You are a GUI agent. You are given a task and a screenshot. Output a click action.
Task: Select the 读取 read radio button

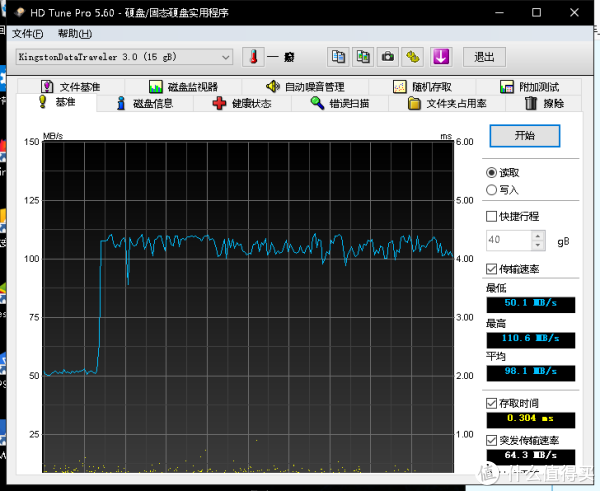pos(491,173)
